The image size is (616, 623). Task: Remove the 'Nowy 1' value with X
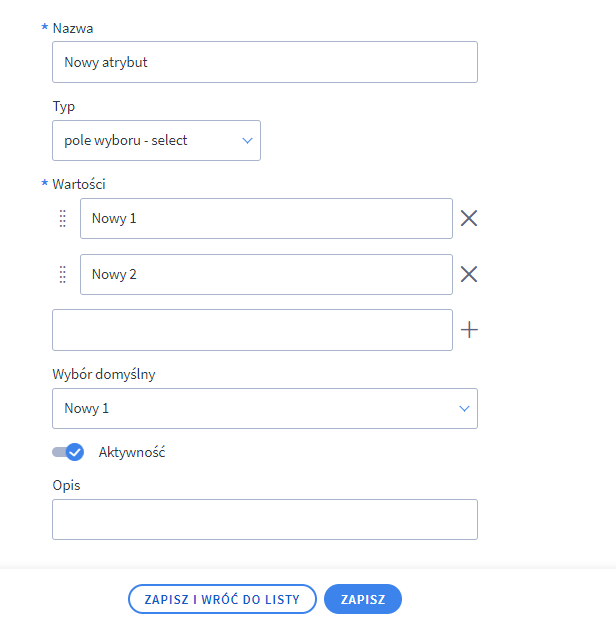tap(468, 218)
